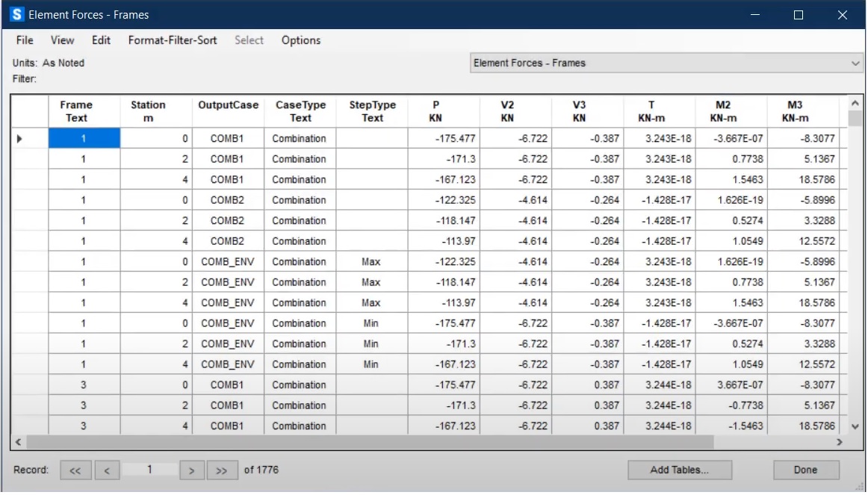The height and width of the screenshot is (495, 868).
Task: Jump to last record using >> button
Action: (222, 470)
